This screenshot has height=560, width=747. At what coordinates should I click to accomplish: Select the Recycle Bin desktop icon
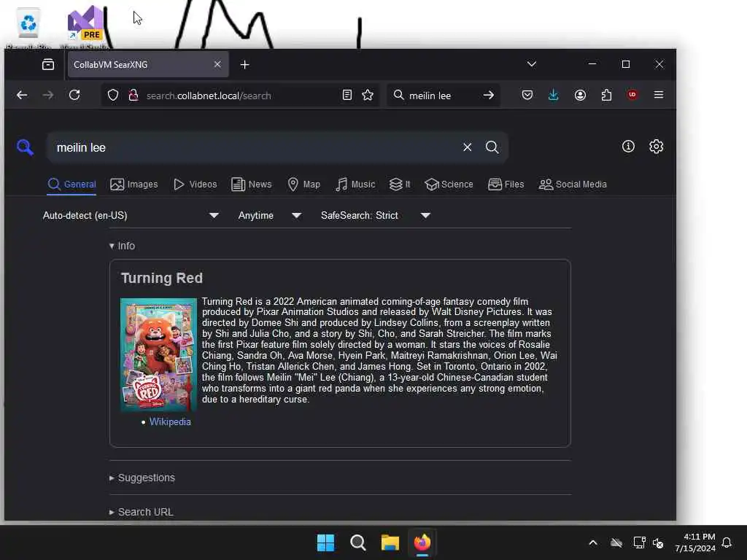coord(28,27)
